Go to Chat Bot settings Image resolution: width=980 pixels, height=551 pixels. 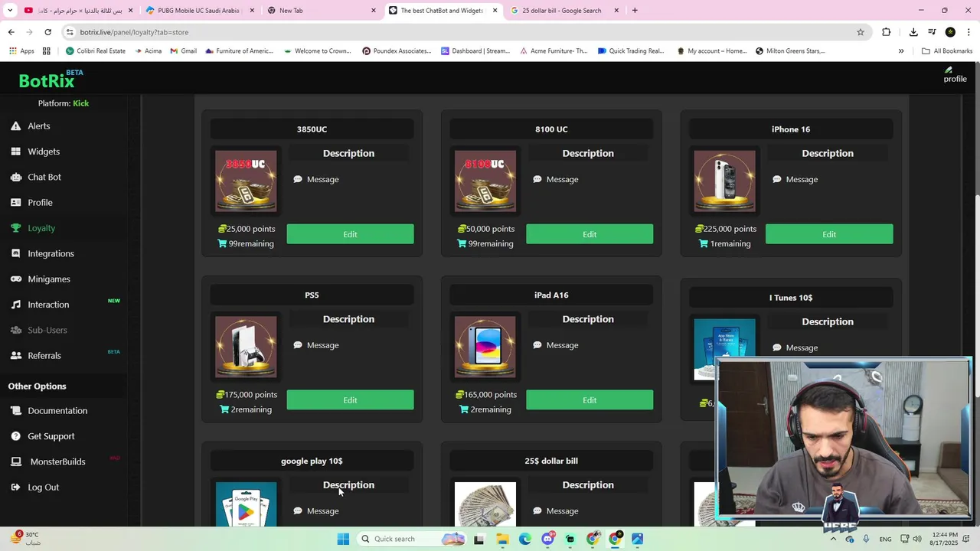pyautogui.click(x=44, y=177)
